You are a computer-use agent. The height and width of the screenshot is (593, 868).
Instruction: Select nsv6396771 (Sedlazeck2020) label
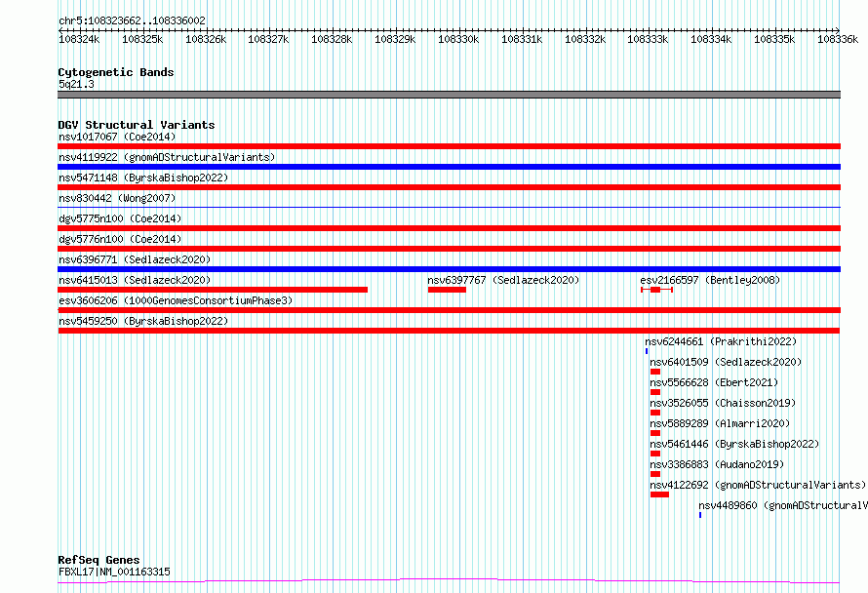pyautogui.click(x=135, y=259)
